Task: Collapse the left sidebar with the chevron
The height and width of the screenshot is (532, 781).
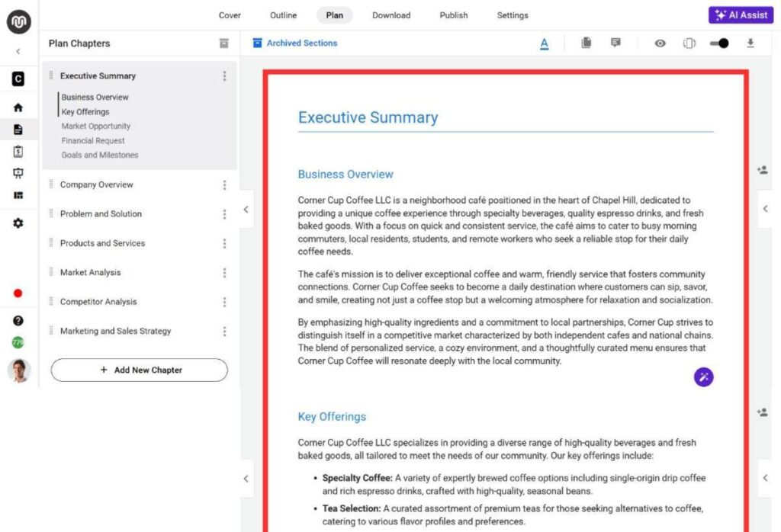Action: (x=18, y=52)
